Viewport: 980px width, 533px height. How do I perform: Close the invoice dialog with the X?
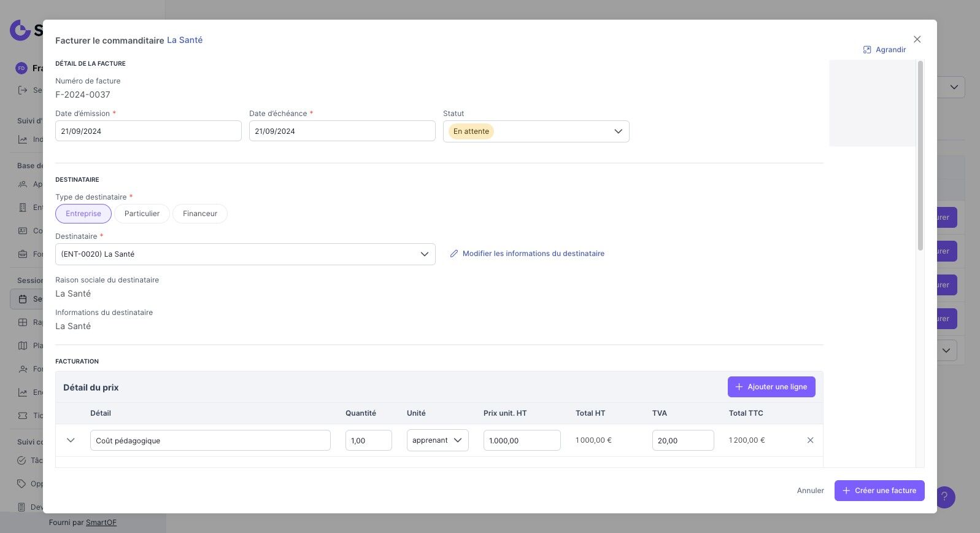pyautogui.click(x=917, y=39)
